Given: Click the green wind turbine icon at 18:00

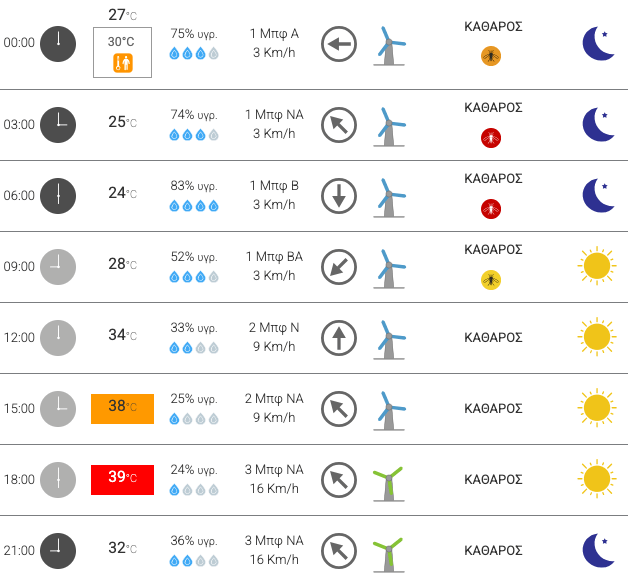Looking at the screenshot, I should click(388, 484).
